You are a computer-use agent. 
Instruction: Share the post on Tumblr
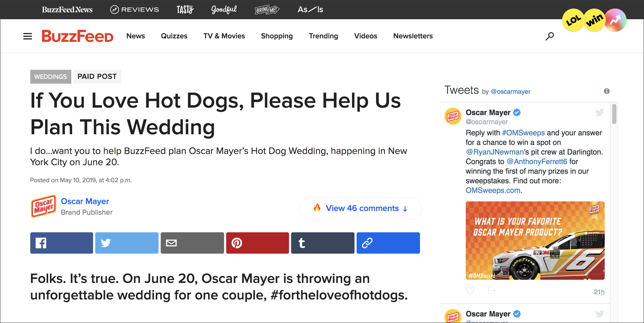pyautogui.click(x=323, y=243)
